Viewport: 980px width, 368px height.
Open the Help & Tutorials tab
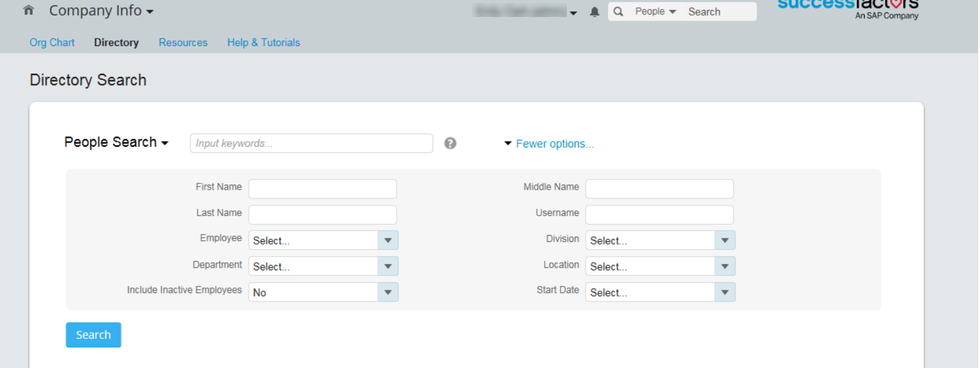tap(264, 43)
